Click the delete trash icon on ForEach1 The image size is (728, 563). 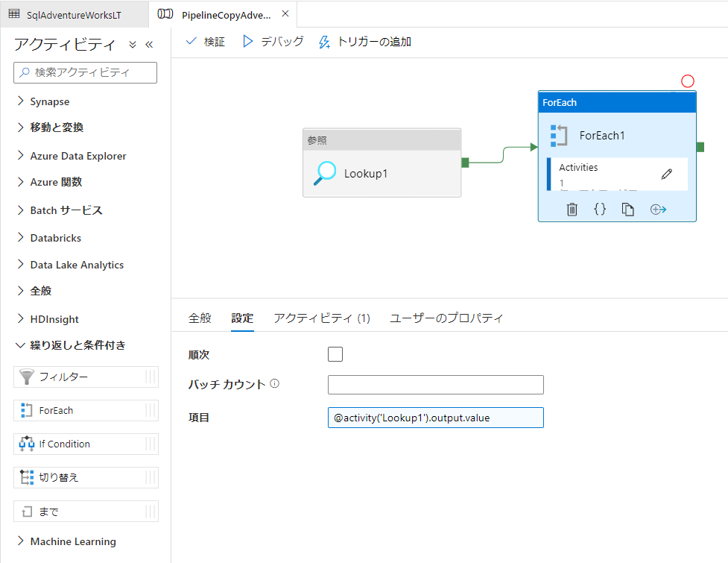coord(572,210)
